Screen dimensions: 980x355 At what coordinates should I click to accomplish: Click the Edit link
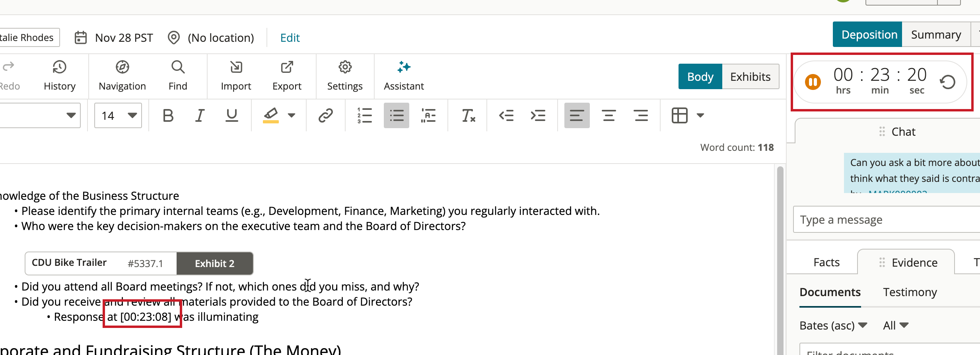point(290,38)
